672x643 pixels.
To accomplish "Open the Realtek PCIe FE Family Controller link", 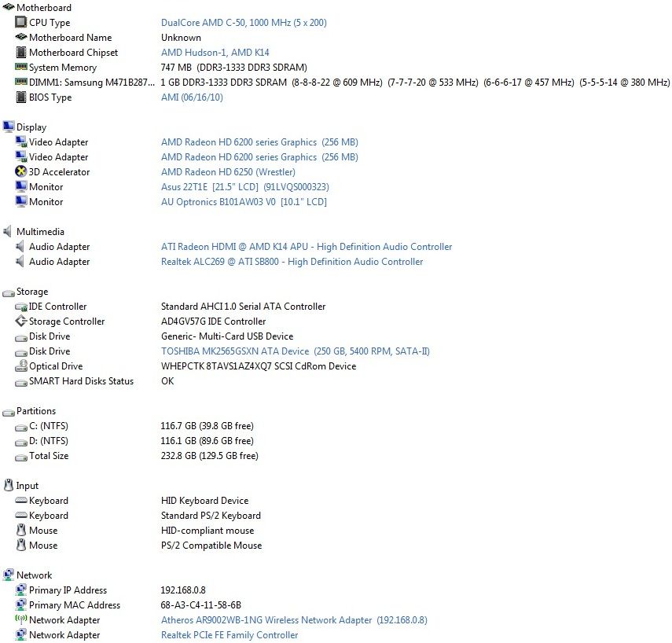I will tap(230, 635).
